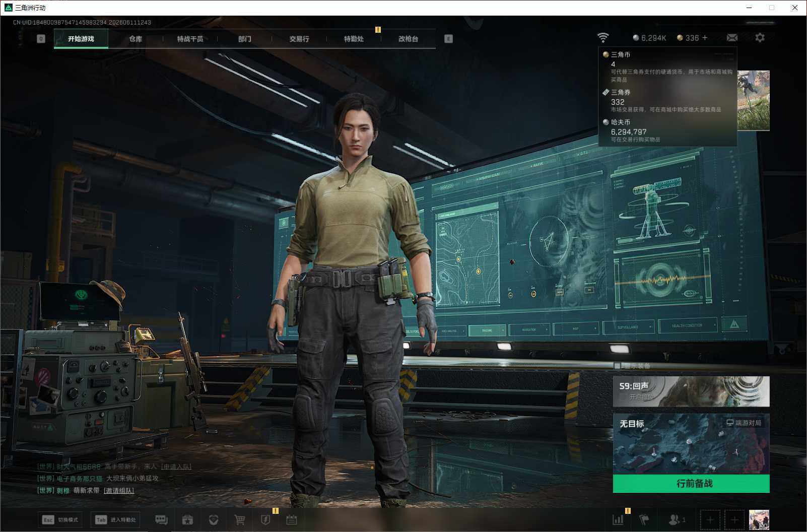The height and width of the screenshot is (532, 807).
Task: Open the friends list icon showing 1
Action: point(677,519)
